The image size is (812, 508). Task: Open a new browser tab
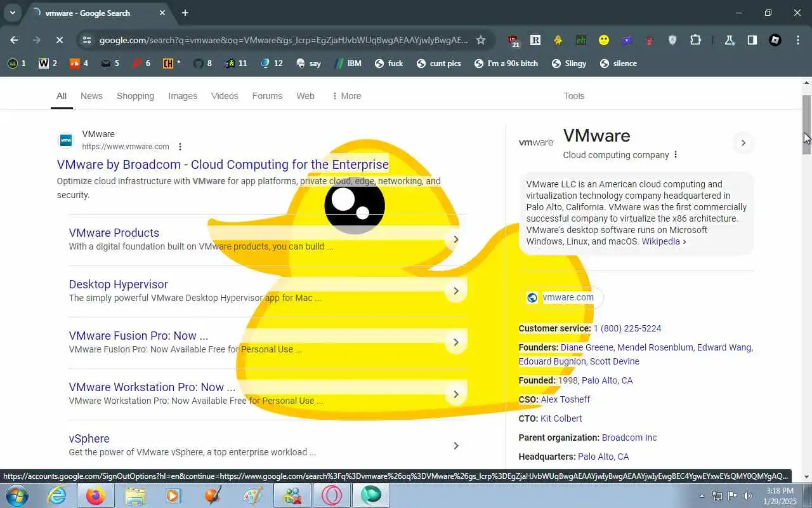pos(185,13)
